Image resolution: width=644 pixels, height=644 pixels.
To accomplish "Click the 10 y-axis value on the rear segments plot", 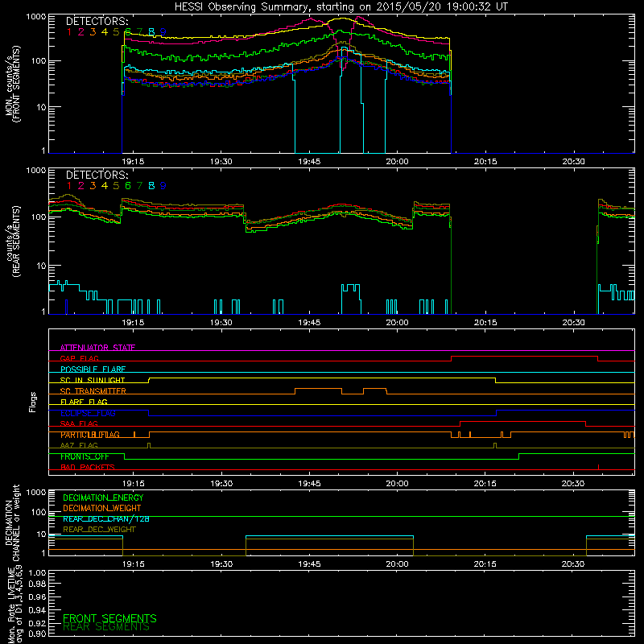I will point(41,266).
